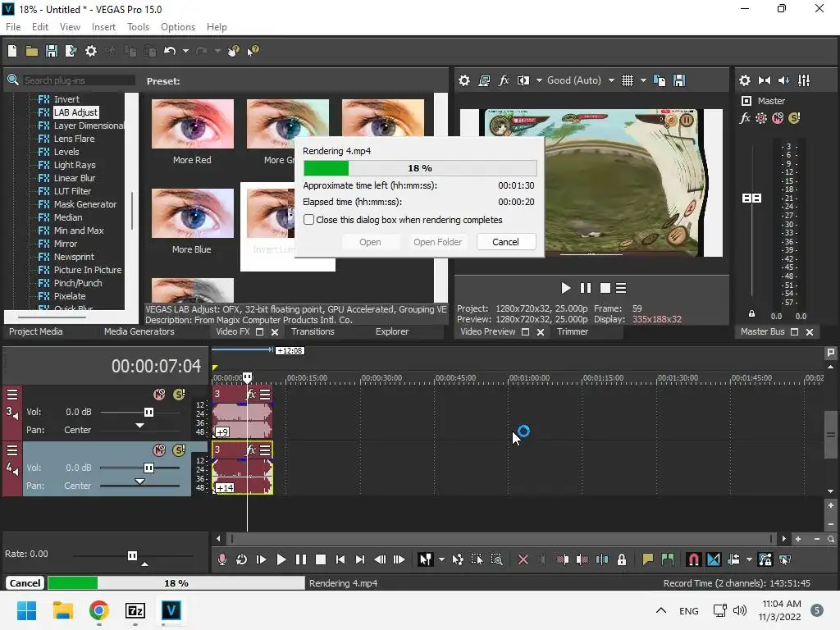
Task: Select the Lens Flare plug-in
Action: pyautogui.click(x=74, y=139)
